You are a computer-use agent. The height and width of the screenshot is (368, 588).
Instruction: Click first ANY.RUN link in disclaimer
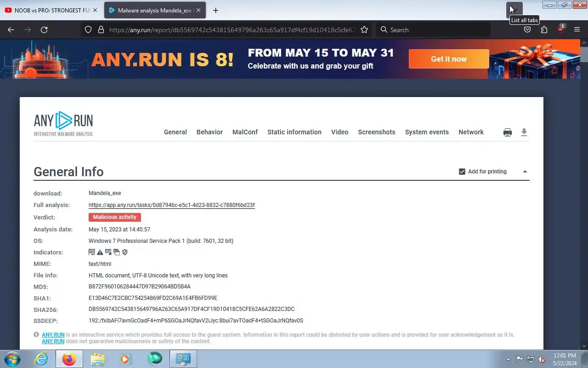(x=53, y=335)
